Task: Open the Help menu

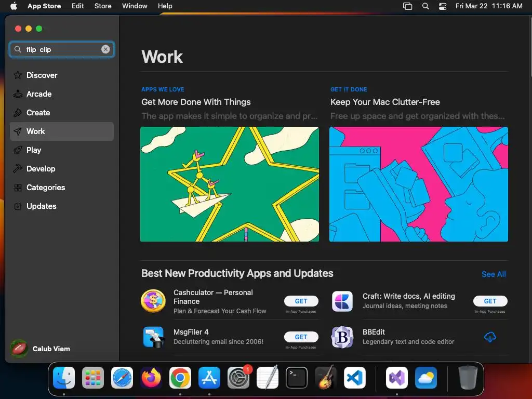Action: 165,6
